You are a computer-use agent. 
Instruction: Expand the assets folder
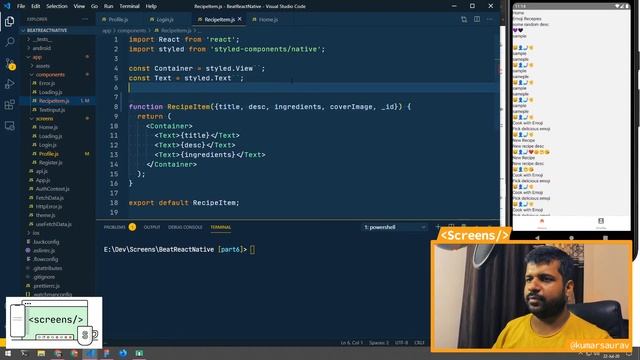pos(42,66)
